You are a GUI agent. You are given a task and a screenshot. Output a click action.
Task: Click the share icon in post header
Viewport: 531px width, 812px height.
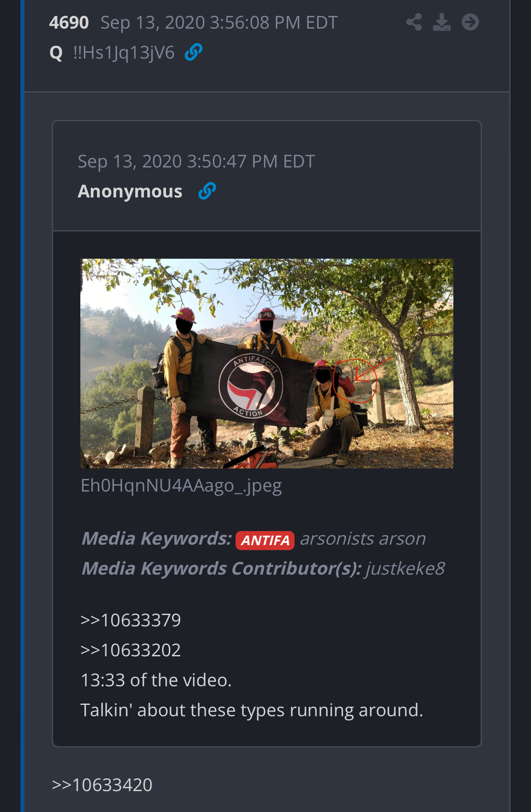(413, 22)
